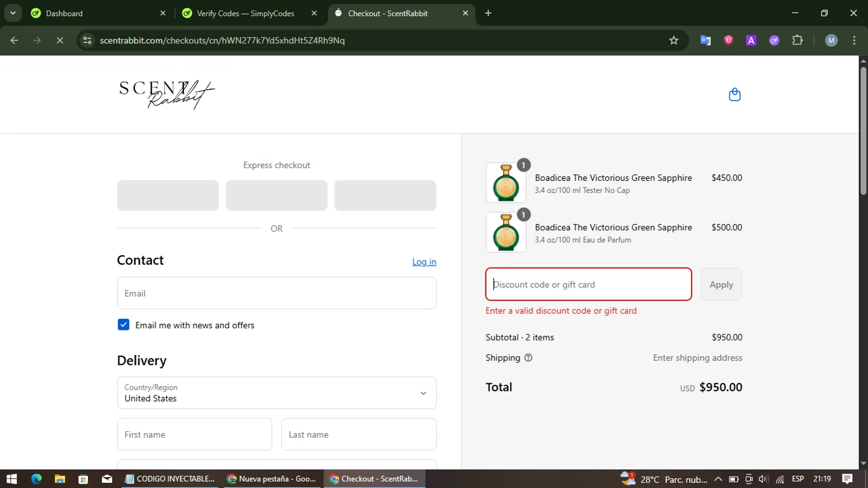View site information icon in address bar
Viewport: 868px width, 488px height.
87,41
